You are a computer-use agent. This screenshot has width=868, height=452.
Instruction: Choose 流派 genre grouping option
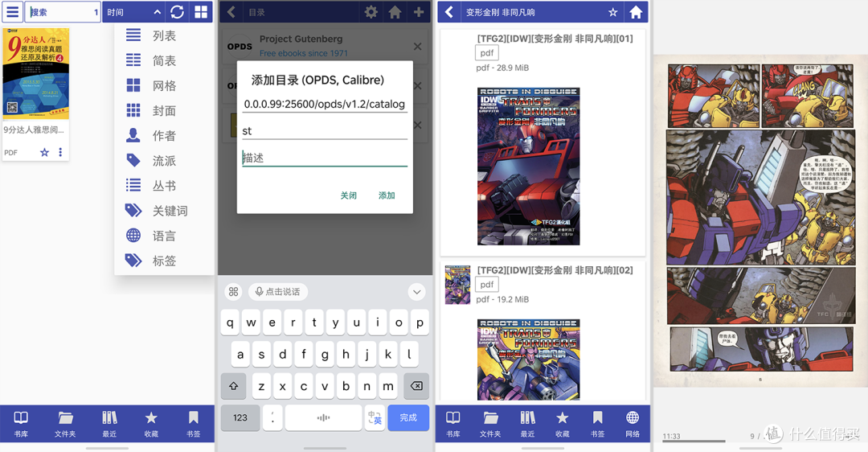164,161
